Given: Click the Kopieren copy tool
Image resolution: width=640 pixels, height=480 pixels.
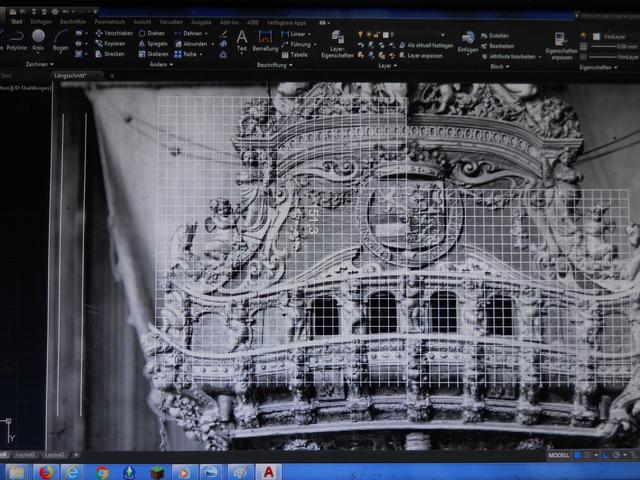Looking at the screenshot, I should click(110, 43).
